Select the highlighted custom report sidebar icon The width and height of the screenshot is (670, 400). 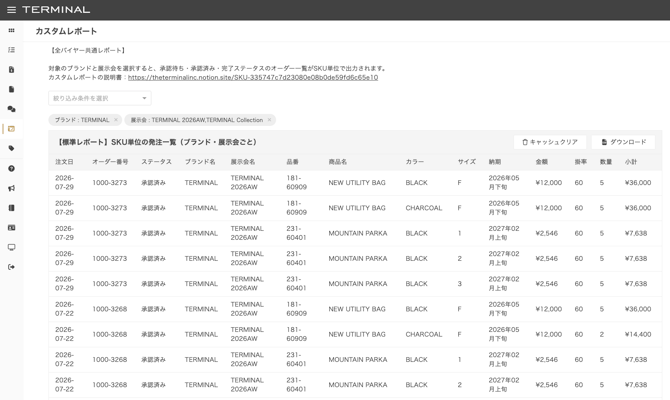(12, 129)
